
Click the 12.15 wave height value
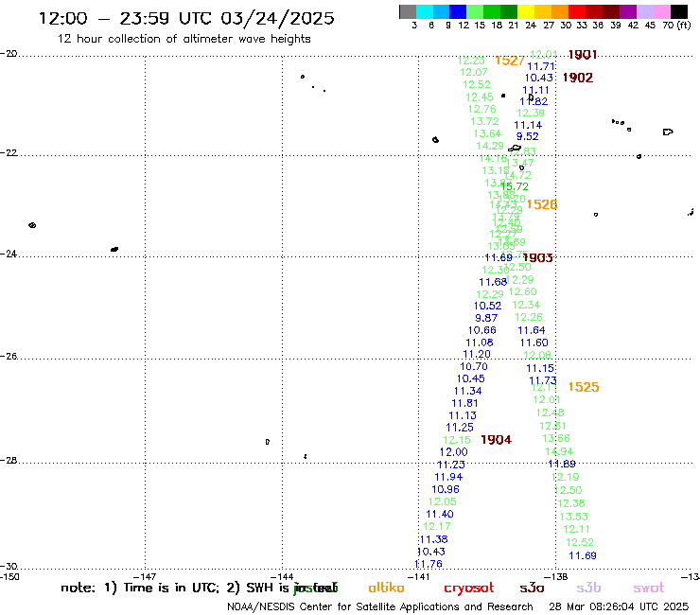pos(457,440)
